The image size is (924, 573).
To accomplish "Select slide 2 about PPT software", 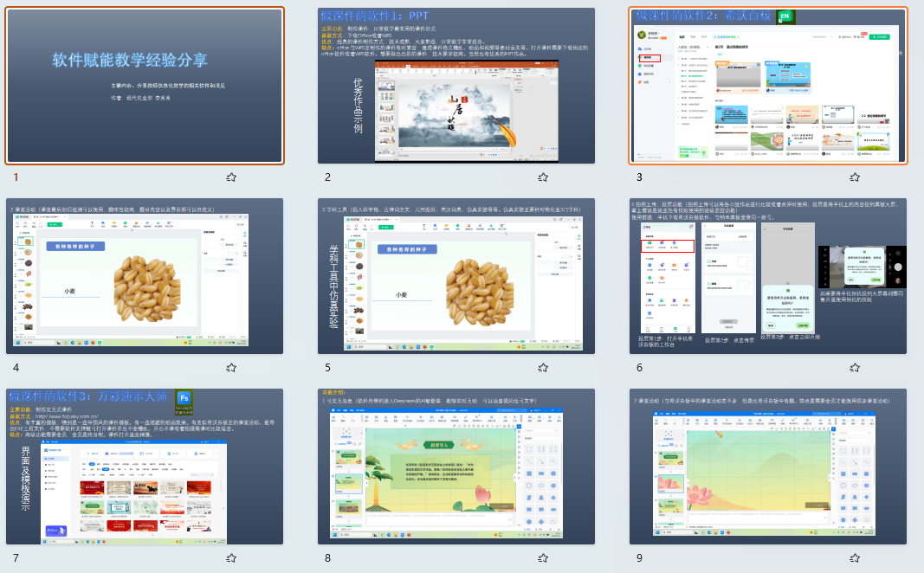I will click(x=456, y=86).
